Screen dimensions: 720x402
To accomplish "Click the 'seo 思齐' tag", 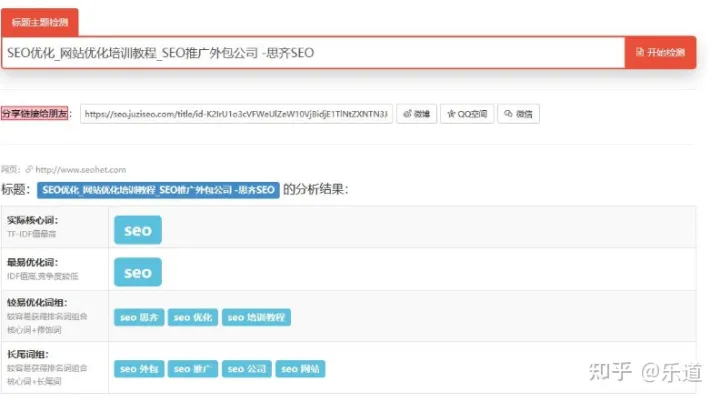I will pyautogui.click(x=139, y=317).
